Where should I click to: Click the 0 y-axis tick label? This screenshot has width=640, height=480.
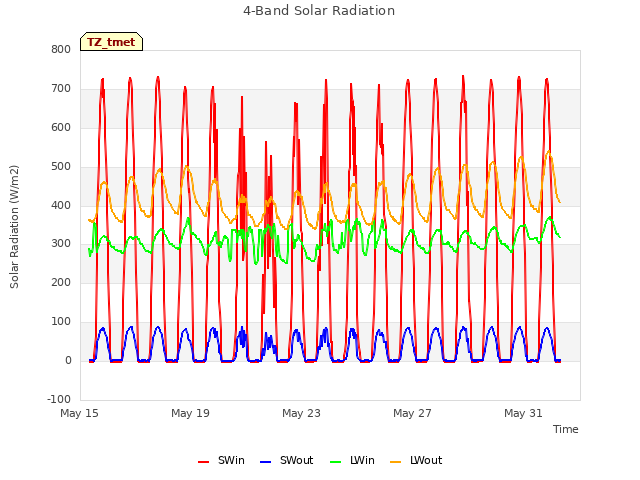(68, 360)
